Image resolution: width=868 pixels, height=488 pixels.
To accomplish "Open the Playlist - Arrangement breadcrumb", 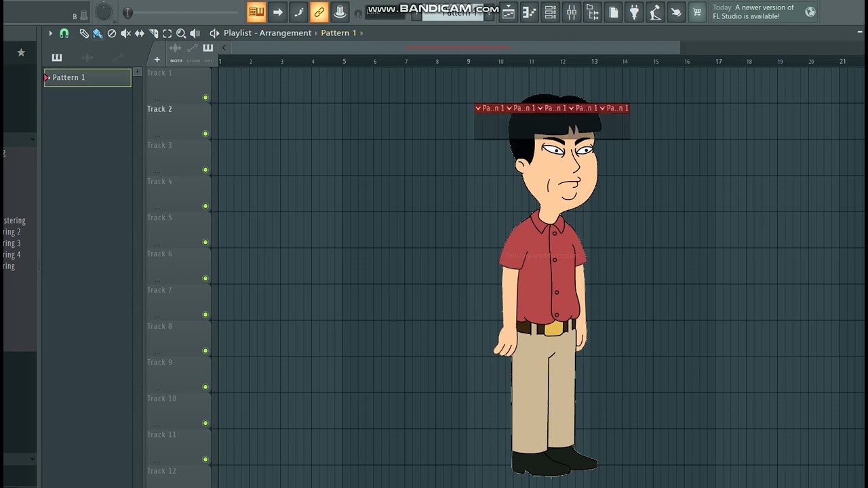I will (x=267, y=33).
